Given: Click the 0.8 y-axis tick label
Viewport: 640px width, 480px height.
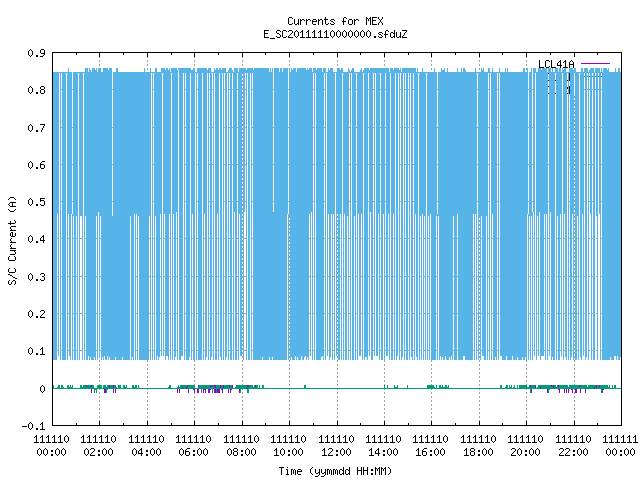Looking at the screenshot, I should (36, 90).
